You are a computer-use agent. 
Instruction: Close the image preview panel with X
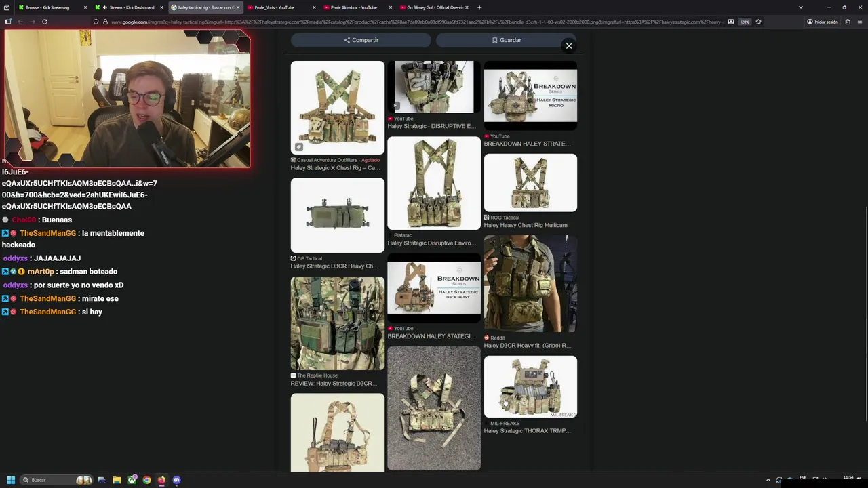coord(569,45)
